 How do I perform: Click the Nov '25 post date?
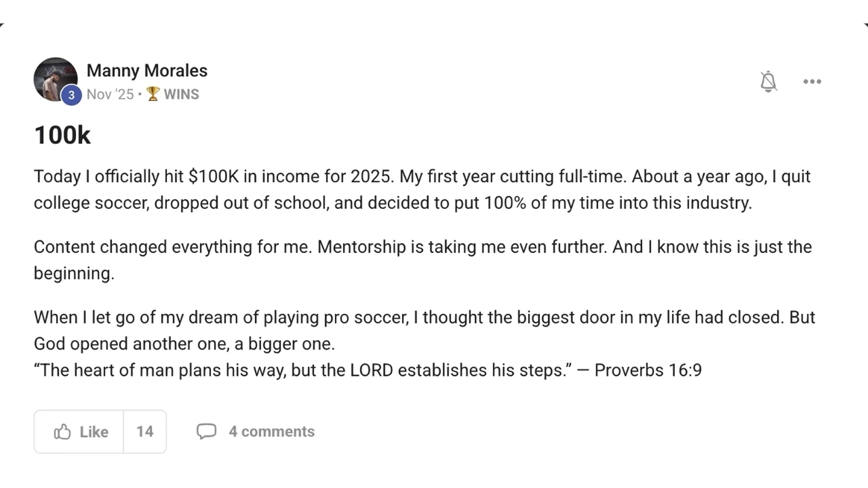tap(110, 94)
